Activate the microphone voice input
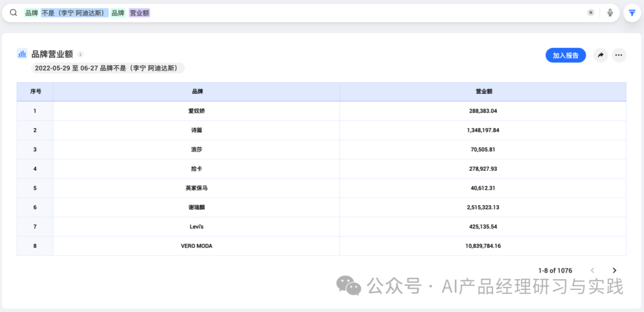The image size is (644, 312). click(610, 13)
